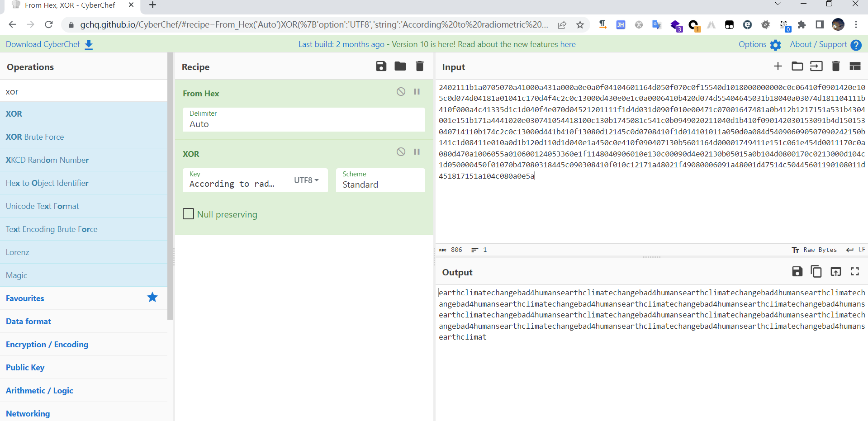868x421 pixels.
Task: Load a recipe via the folder icon
Action: [400, 66]
